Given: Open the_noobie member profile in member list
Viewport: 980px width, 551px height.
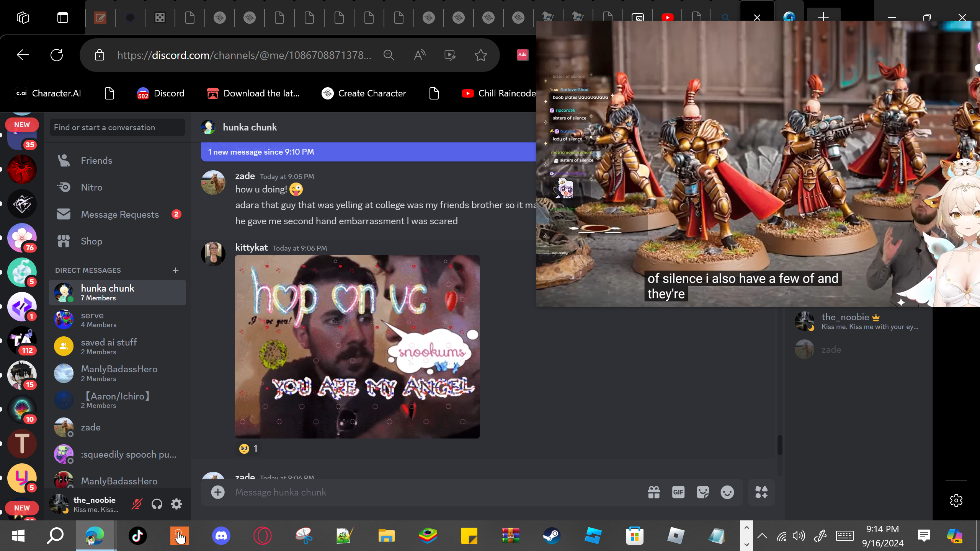Looking at the screenshot, I should pyautogui.click(x=857, y=321).
